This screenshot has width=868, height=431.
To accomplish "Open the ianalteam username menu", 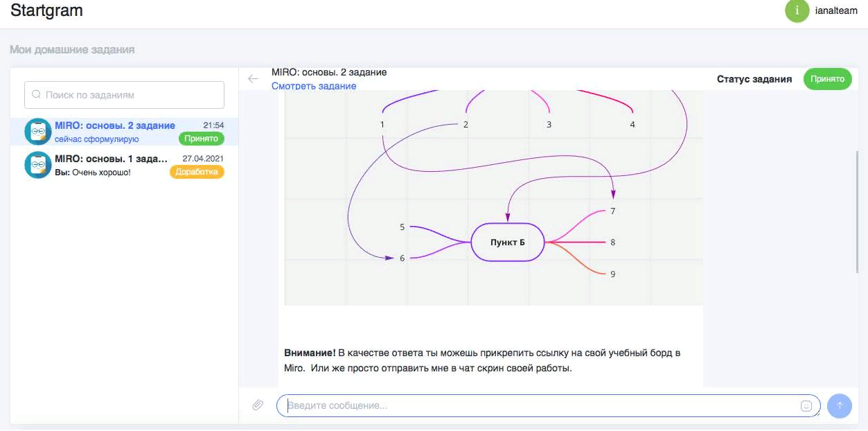I will [x=836, y=12].
